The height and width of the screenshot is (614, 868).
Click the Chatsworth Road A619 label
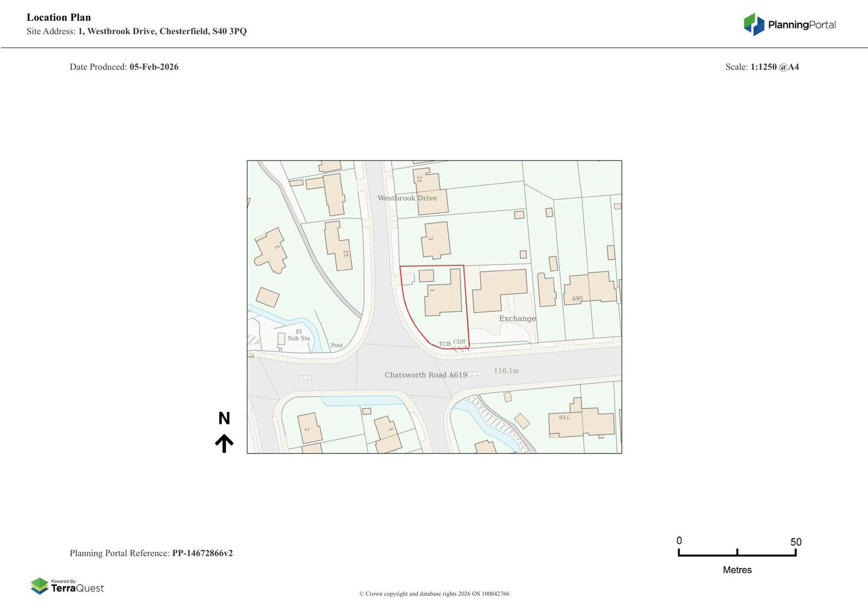[425, 375]
